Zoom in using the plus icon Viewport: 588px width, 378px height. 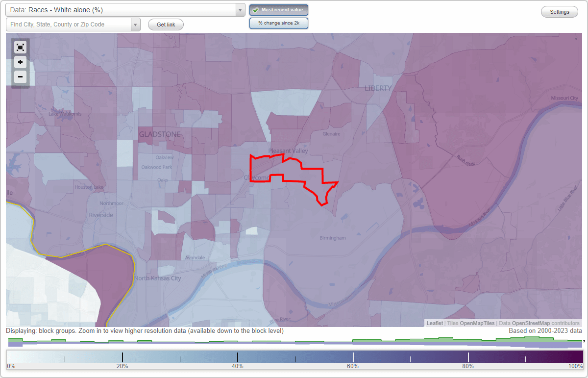20,62
